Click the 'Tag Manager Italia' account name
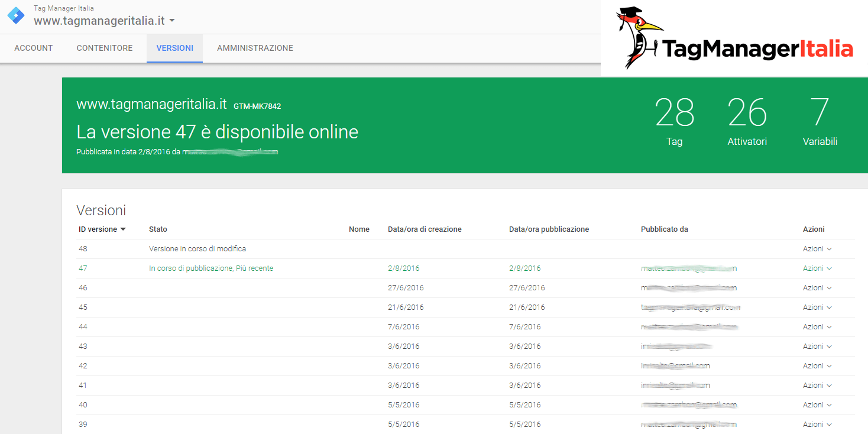The height and width of the screenshot is (434, 868). 64,8
